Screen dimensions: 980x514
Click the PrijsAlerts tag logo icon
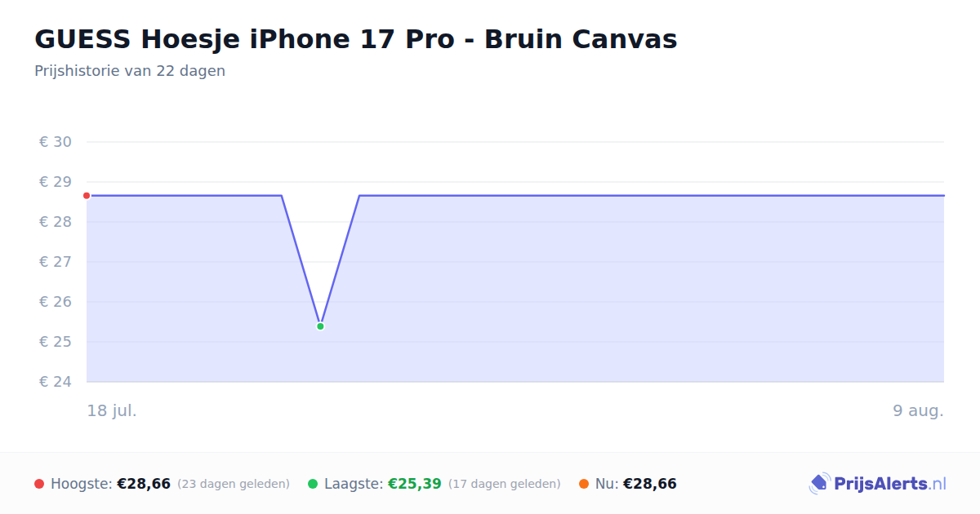click(x=820, y=484)
